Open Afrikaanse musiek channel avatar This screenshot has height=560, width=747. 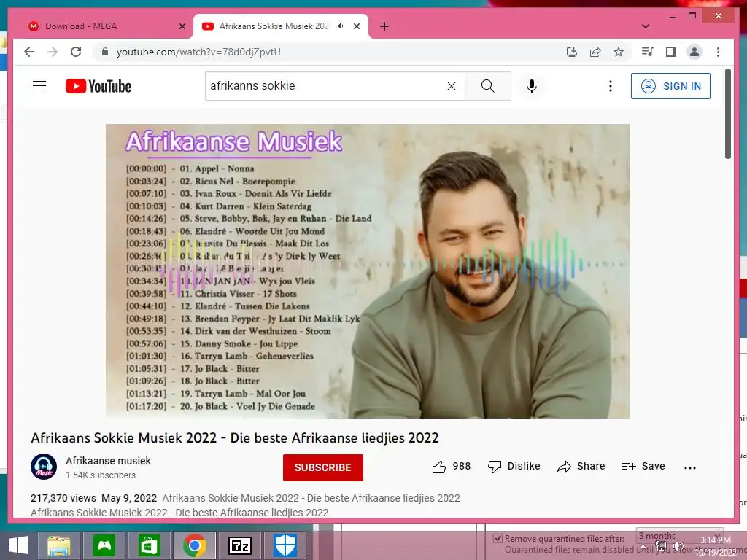point(44,467)
